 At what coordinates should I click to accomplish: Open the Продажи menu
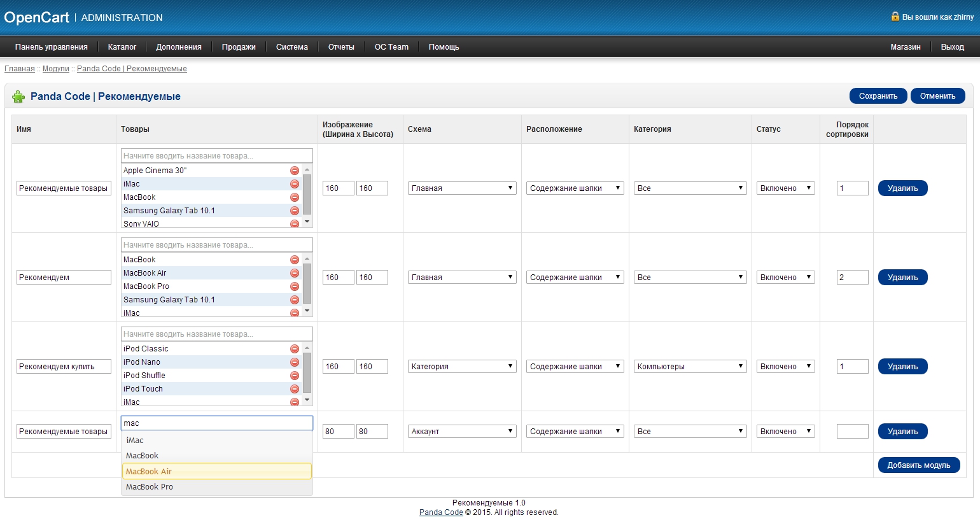click(239, 47)
